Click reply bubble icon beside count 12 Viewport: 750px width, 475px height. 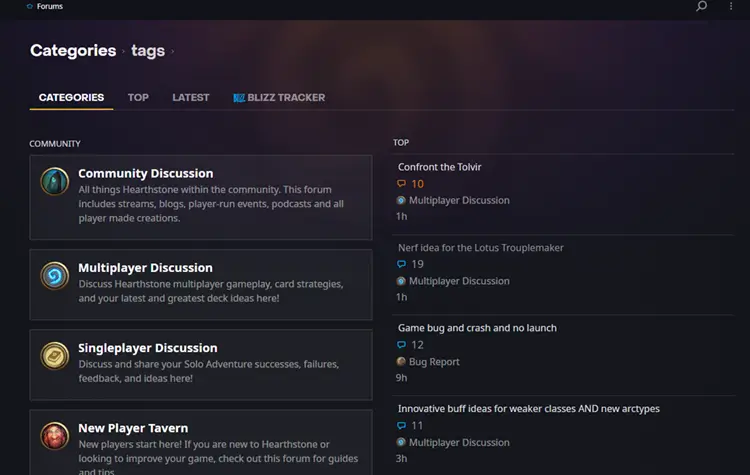coord(401,345)
